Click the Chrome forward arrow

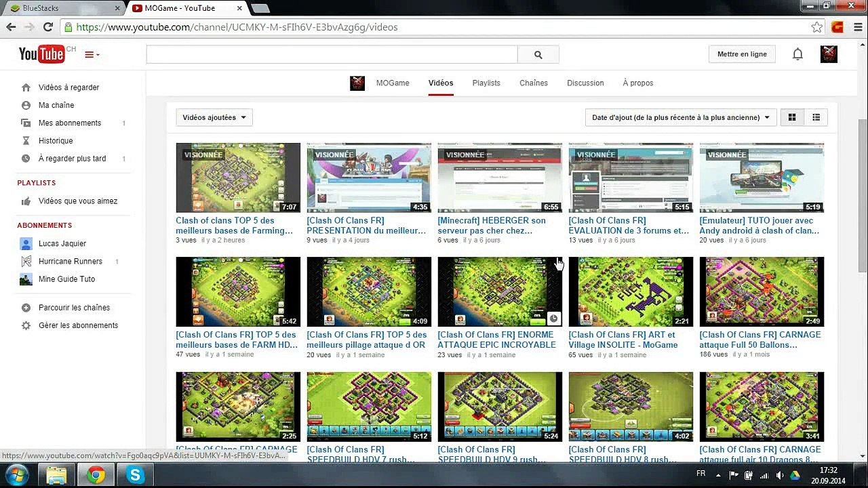click(29, 27)
